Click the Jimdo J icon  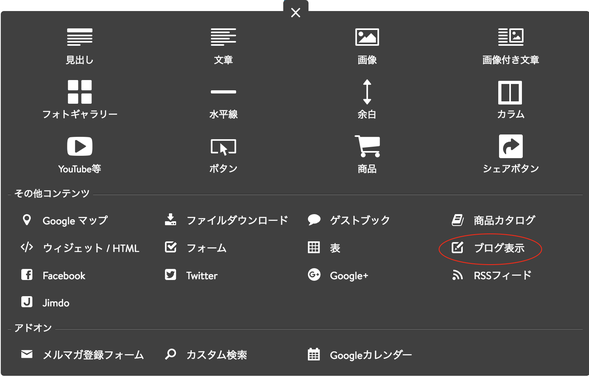[x=27, y=302]
